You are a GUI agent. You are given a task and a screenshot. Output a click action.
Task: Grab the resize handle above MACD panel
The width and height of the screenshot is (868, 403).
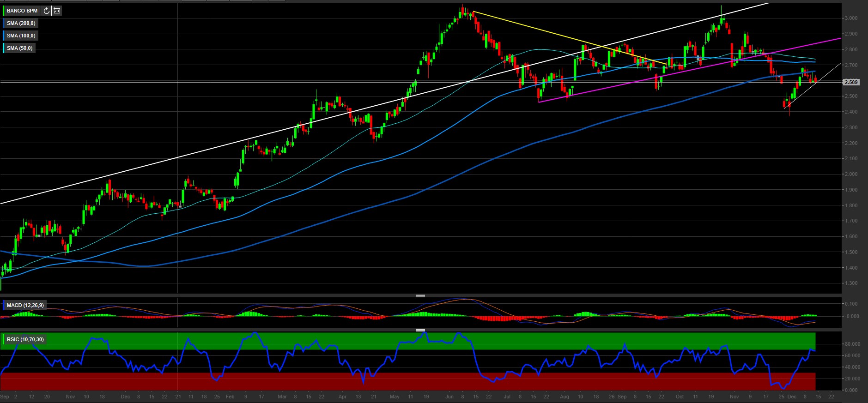click(420, 296)
